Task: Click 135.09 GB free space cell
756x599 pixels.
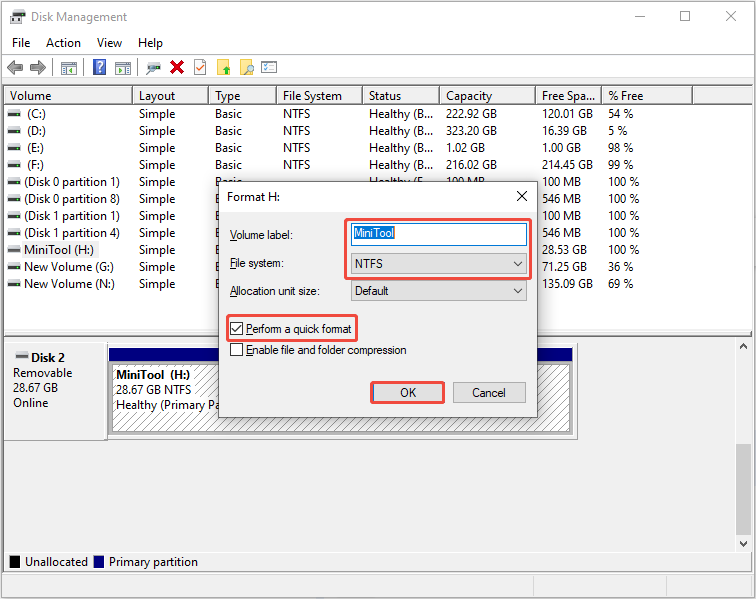Action: [x=567, y=284]
